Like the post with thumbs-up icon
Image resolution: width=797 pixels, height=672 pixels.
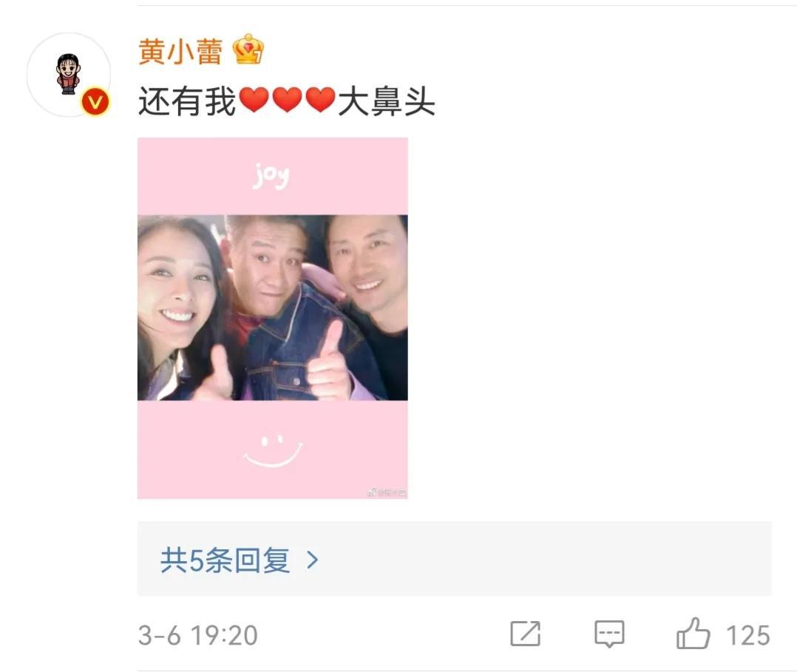click(x=693, y=634)
